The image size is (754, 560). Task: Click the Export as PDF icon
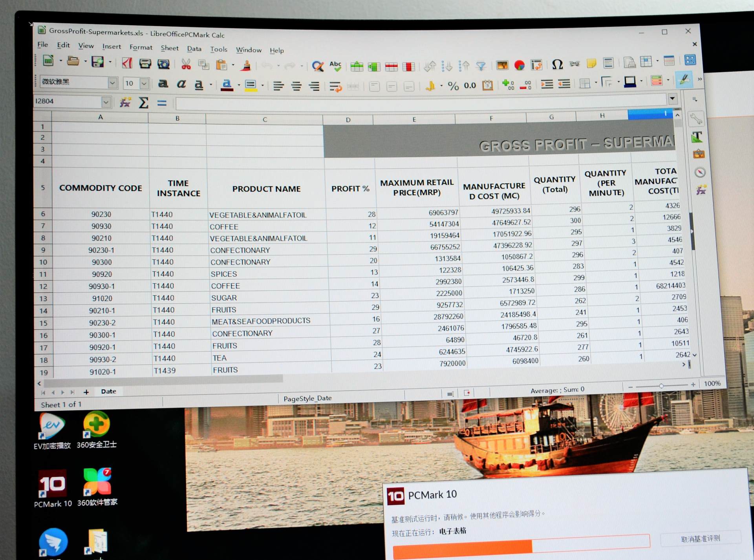(127, 63)
